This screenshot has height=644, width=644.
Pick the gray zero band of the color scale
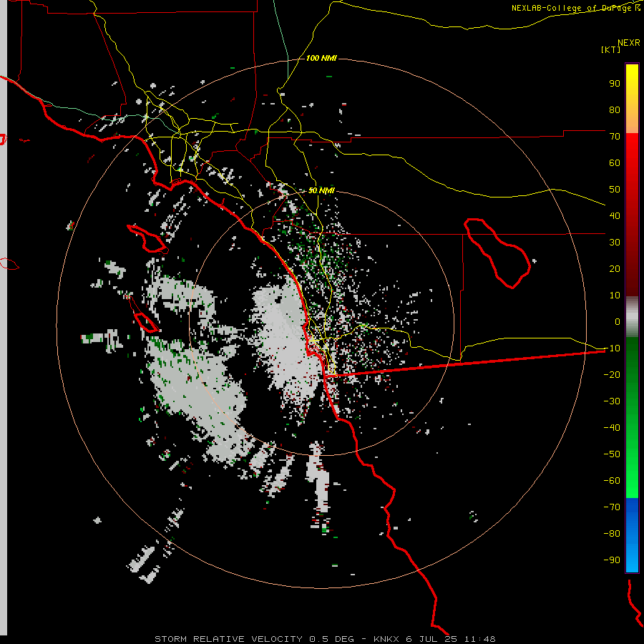632,317
